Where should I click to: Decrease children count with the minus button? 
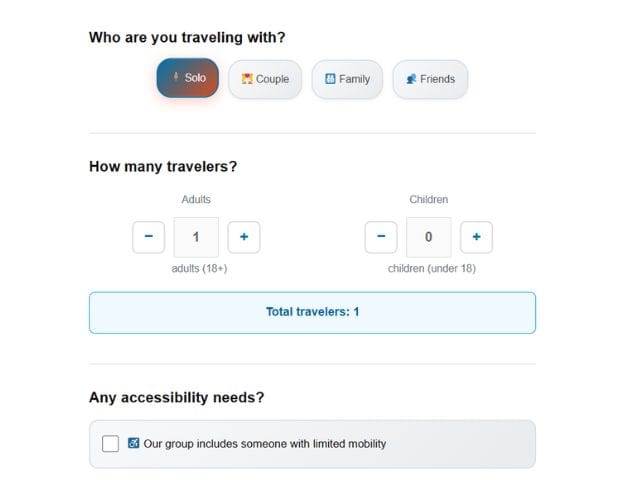(x=381, y=237)
